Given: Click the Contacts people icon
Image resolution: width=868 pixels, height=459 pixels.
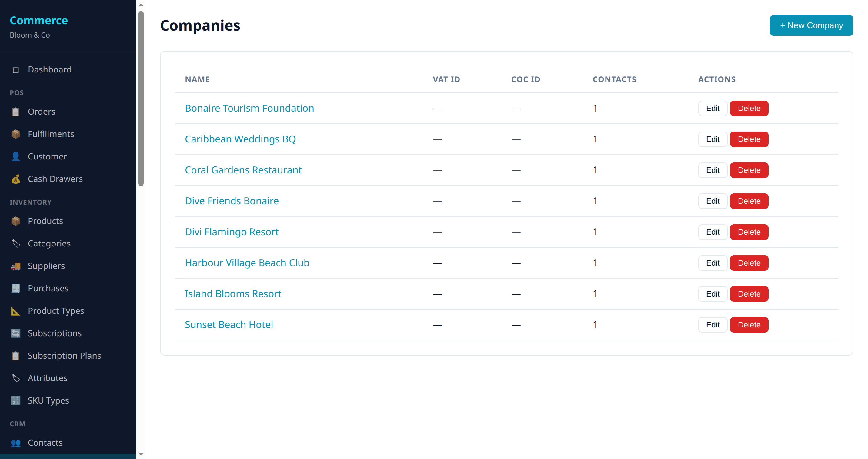Looking at the screenshot, I should pos(15,443).
